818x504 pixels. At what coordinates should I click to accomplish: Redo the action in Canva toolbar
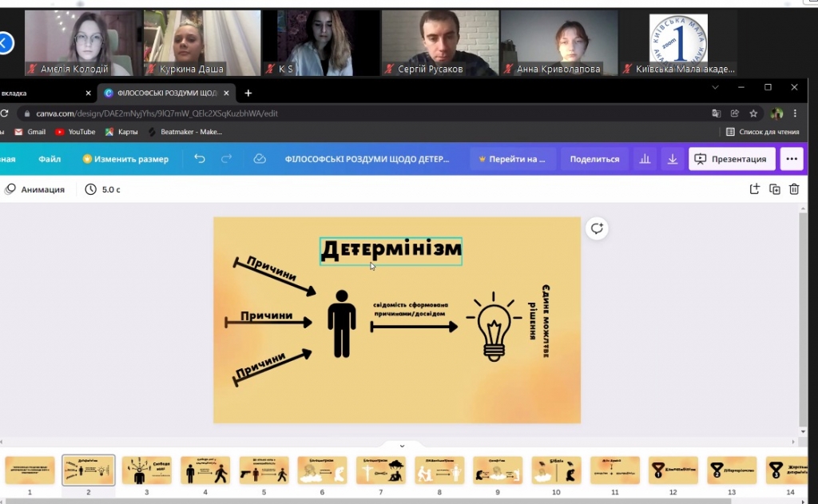[x=226, y=159]
